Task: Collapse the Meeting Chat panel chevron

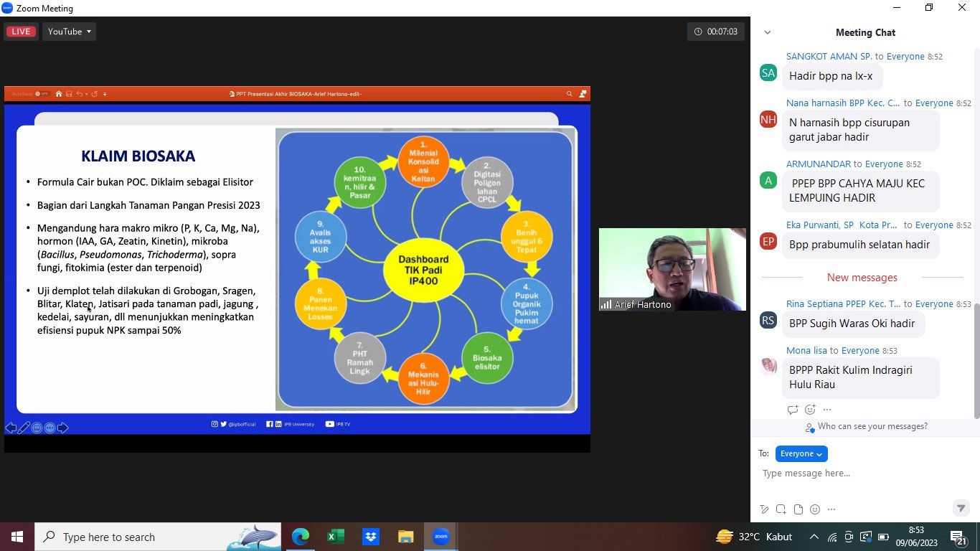Action: click(x=768, y=32)
